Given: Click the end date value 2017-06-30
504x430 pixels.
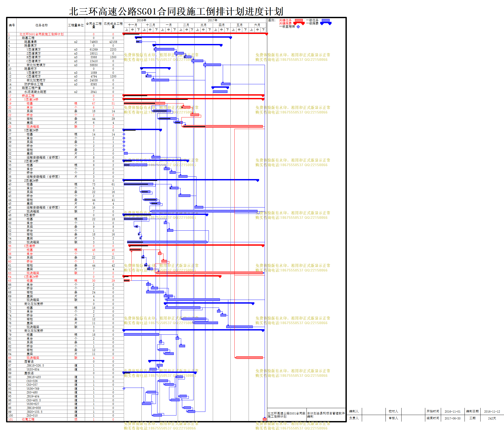Looking at the screenshot, I should coord(453,418).
